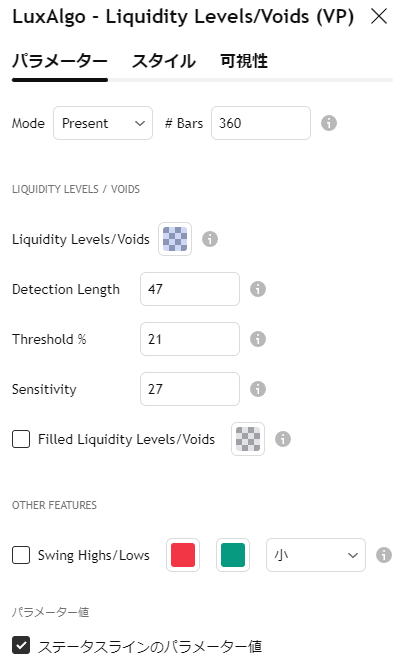
Task: Open the Liquidity Levels/Voids color swatch
Action: [x=175, y=239]
